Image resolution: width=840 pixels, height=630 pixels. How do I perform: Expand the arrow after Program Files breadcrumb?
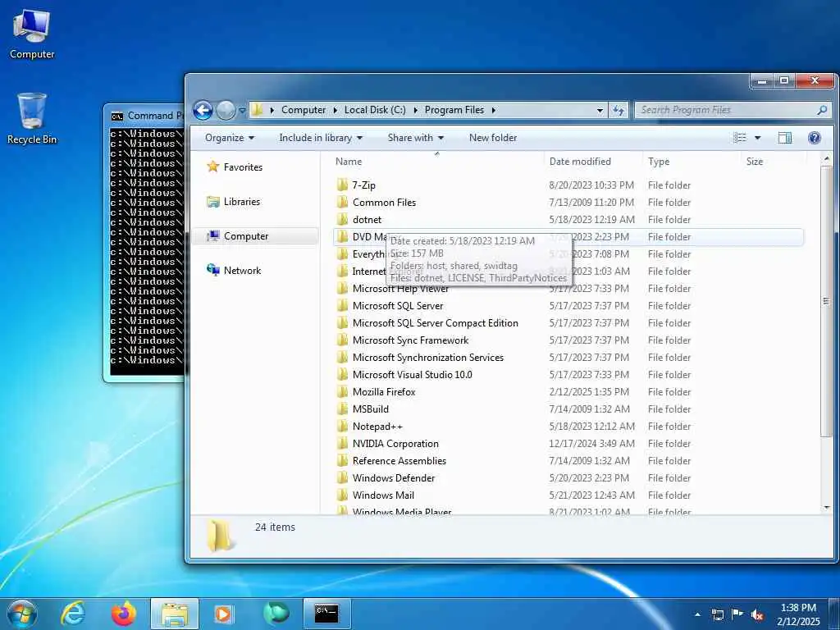[x=493, y=110]
